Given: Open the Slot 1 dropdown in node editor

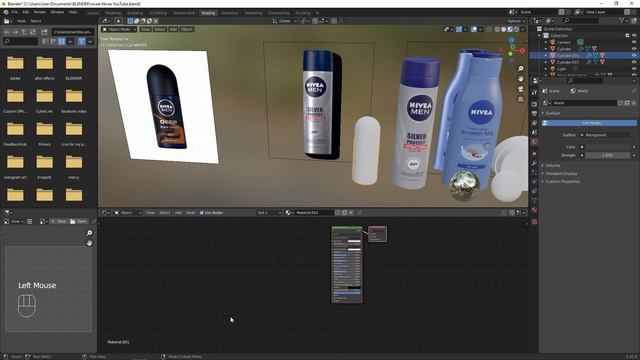Looking at the screenshot, I should 269,213.
